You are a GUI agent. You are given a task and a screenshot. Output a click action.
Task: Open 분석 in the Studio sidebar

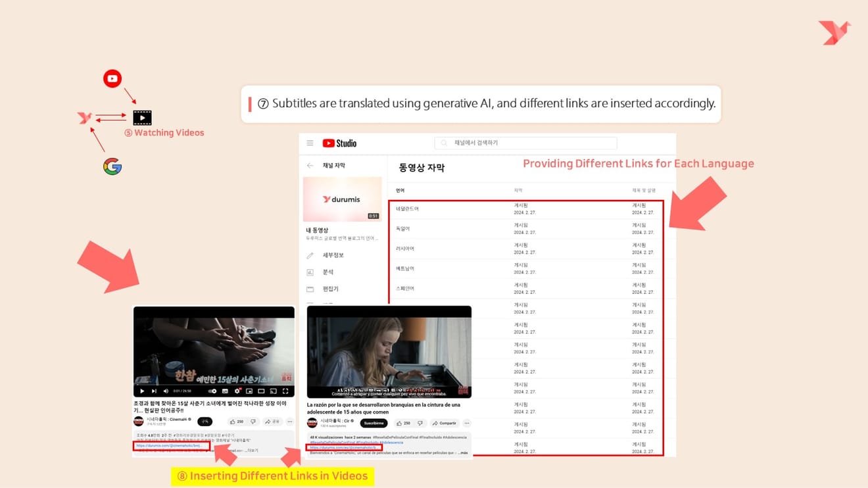[328, 272]
